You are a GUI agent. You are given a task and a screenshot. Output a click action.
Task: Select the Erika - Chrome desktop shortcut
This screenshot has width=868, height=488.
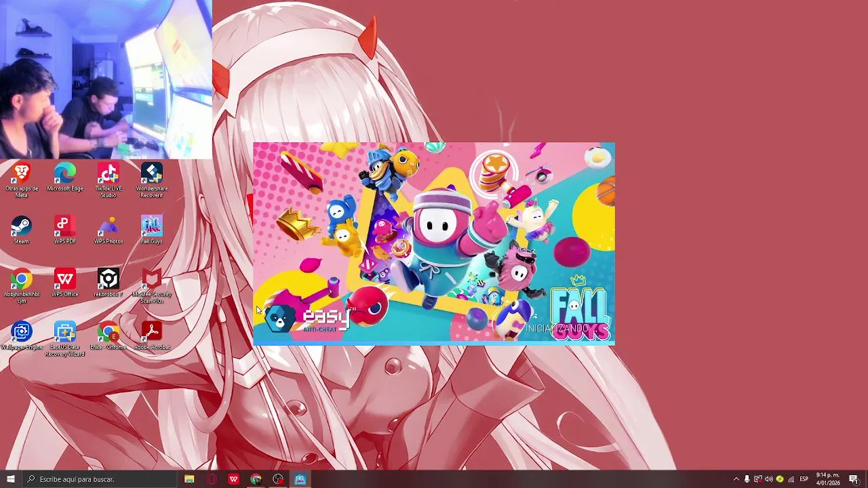click(x=108, y=336)
